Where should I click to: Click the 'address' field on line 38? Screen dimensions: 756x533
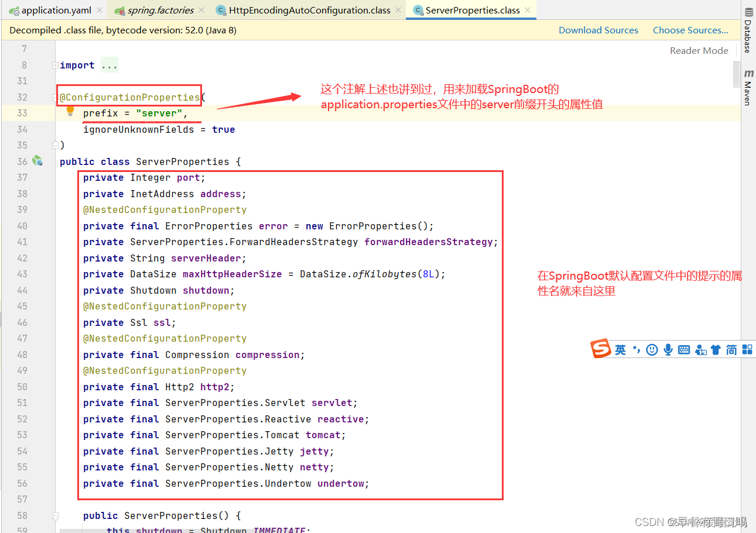point(220,194)
